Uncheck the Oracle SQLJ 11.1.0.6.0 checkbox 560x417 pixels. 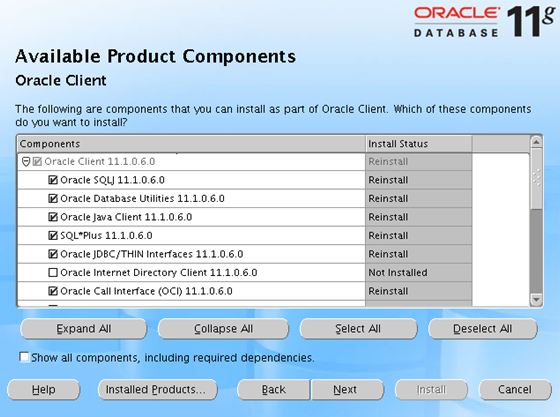(x=52, y=180)
